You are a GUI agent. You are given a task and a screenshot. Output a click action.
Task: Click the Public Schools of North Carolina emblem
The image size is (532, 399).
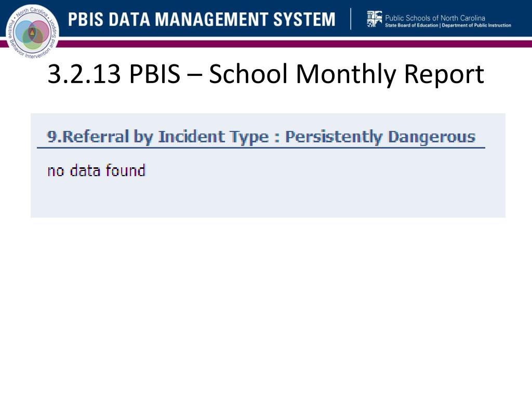point(374,19)
